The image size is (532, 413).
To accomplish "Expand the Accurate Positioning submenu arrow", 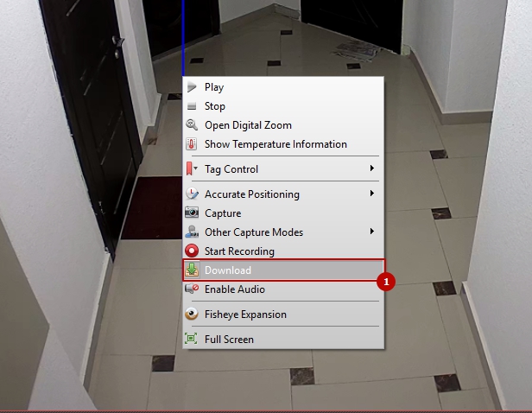I will (372, 194).
